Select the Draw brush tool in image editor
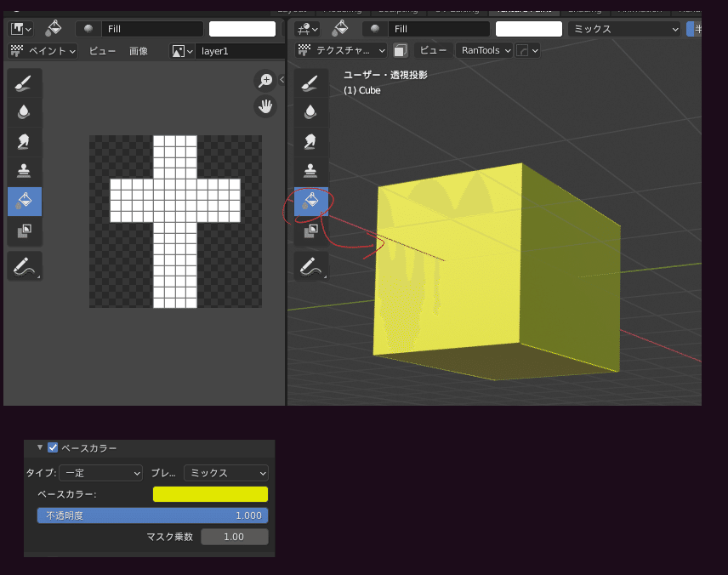728x575 pixels. tap(24, 83)
